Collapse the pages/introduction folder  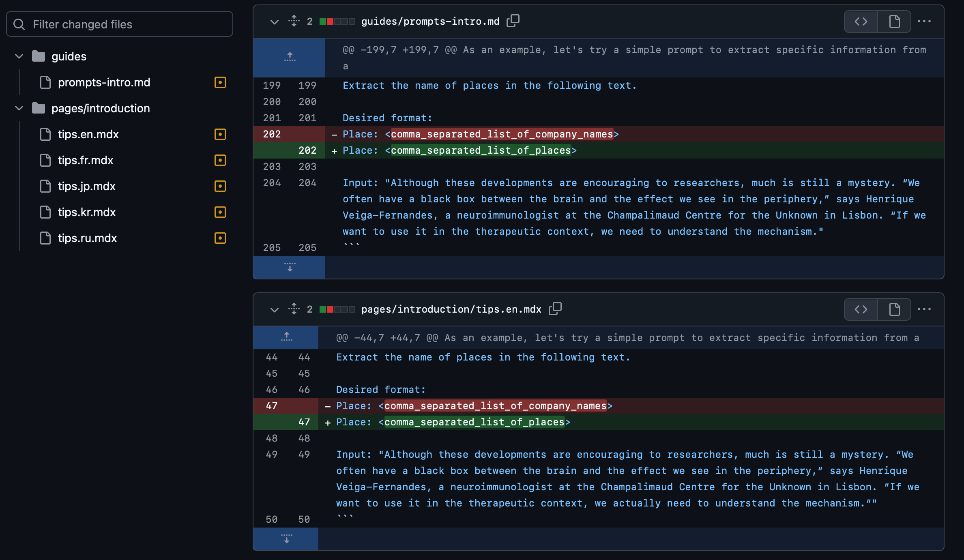17,107
